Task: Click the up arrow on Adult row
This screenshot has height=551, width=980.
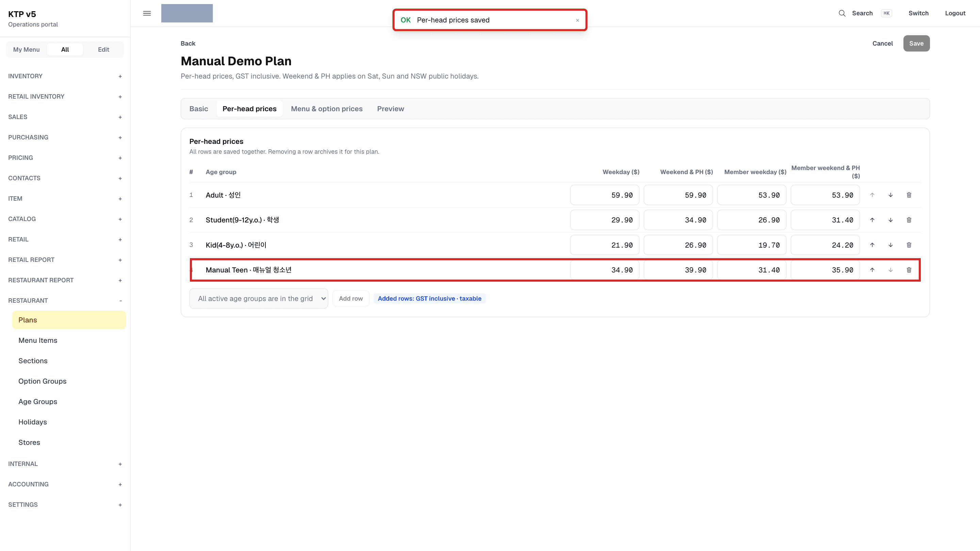Action: (872, 195)
